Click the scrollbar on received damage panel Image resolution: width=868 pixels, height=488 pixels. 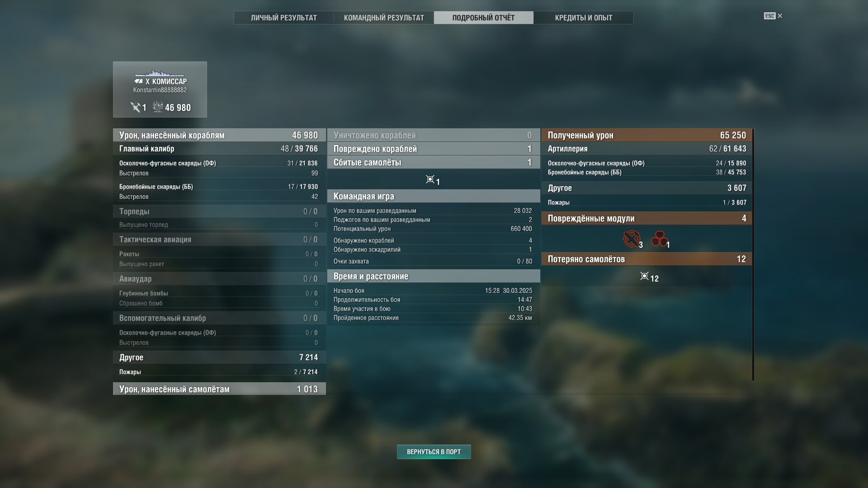click(x=753, y=254)
